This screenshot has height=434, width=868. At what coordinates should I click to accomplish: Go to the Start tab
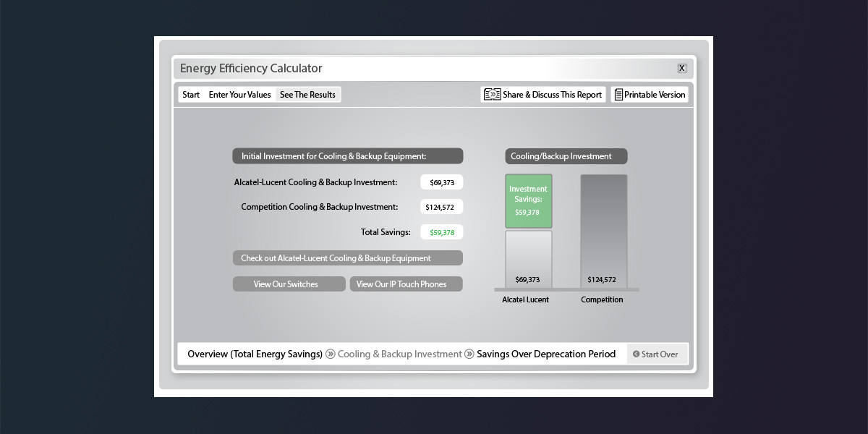click(191, 95)
